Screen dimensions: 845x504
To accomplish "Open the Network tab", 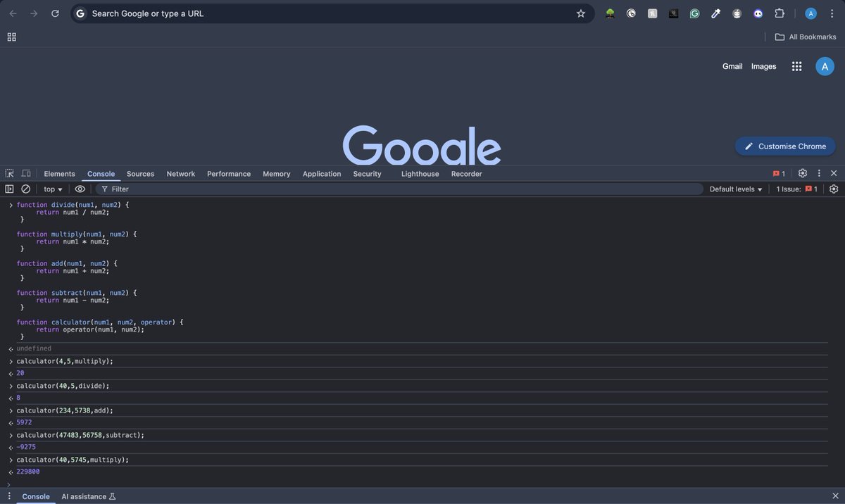I will click(x=181, y=174).
